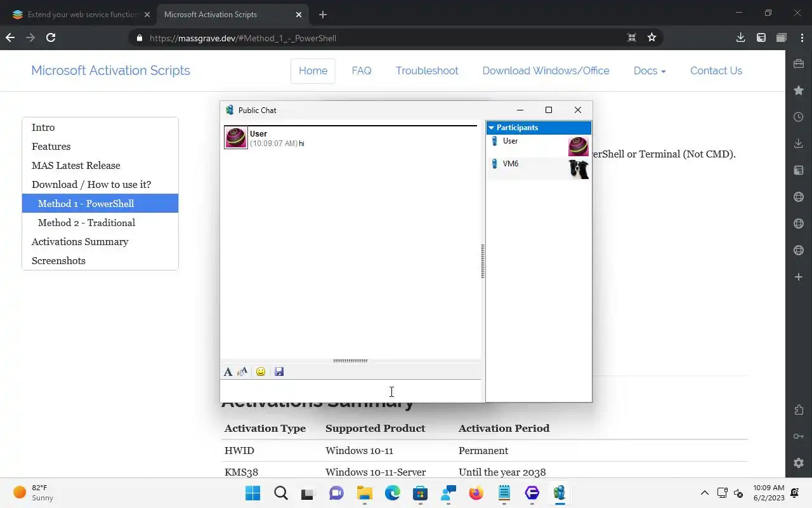Viewport: 812px width, 508px height.
Task: Open the Download Windows/Office page
Action: click(546, 70)
